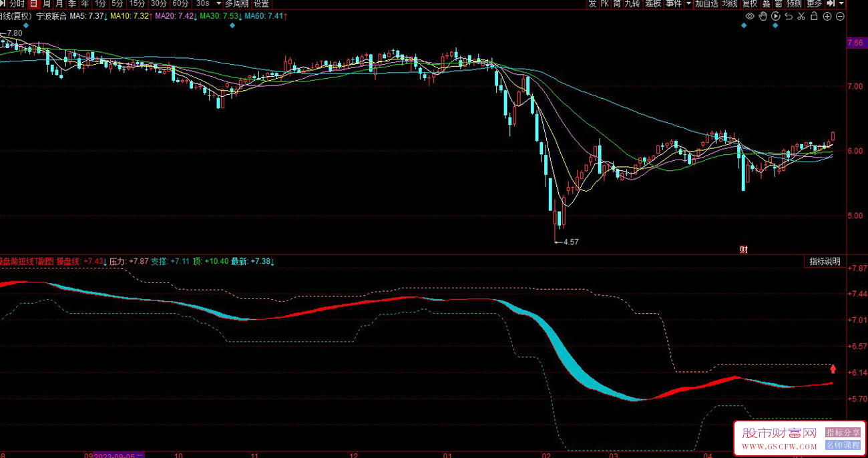
Task: Click the zoom-in plus icon
Action: (827, 16)
